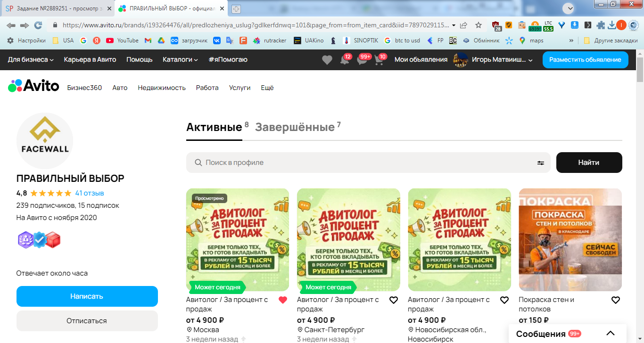Switch to Задание №2889251 browser tab
Image resolution: width=644 pixels, height=343 pixels.
pyautogui.click(x=58, y=8)
